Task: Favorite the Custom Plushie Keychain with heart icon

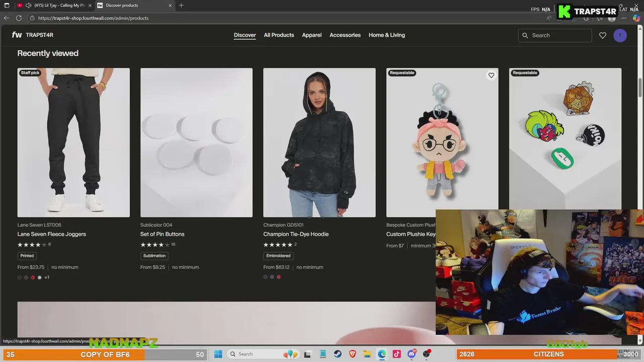Action: (x=491, y=75)
